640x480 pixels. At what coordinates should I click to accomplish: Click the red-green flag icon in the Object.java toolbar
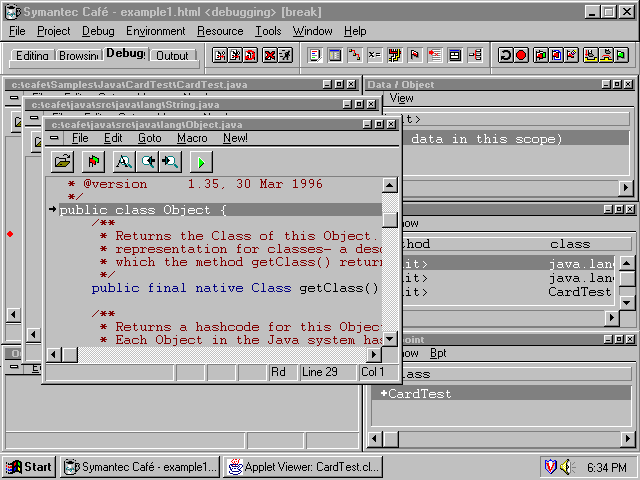click(93, 162)
